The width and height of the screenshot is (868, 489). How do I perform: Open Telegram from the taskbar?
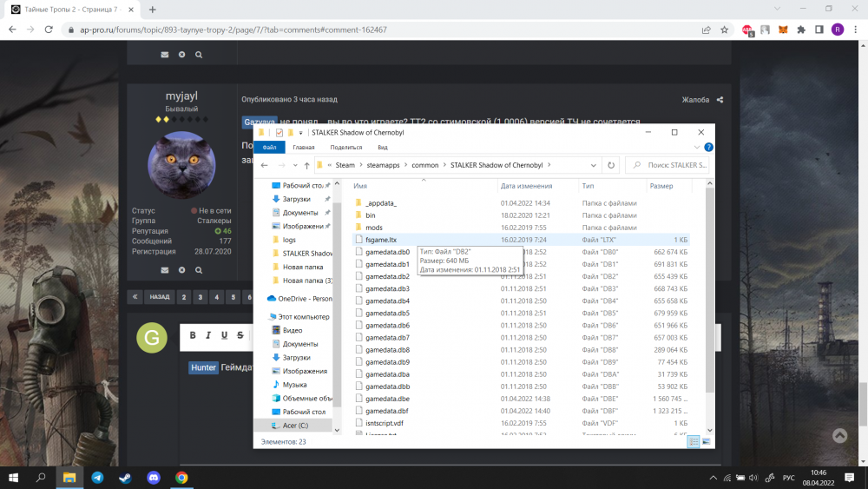(x=96, y=477)
